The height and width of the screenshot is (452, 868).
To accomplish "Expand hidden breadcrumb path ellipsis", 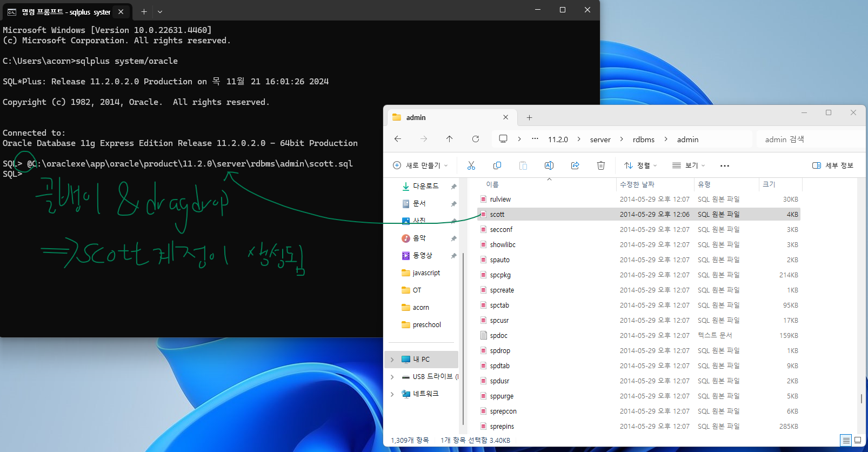I will click(x=535, y=139).
